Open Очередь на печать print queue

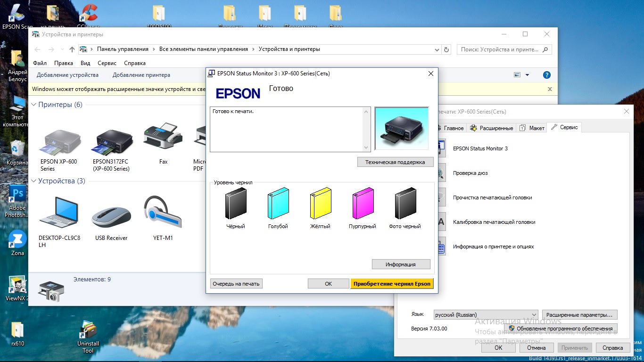click(236, 284)
